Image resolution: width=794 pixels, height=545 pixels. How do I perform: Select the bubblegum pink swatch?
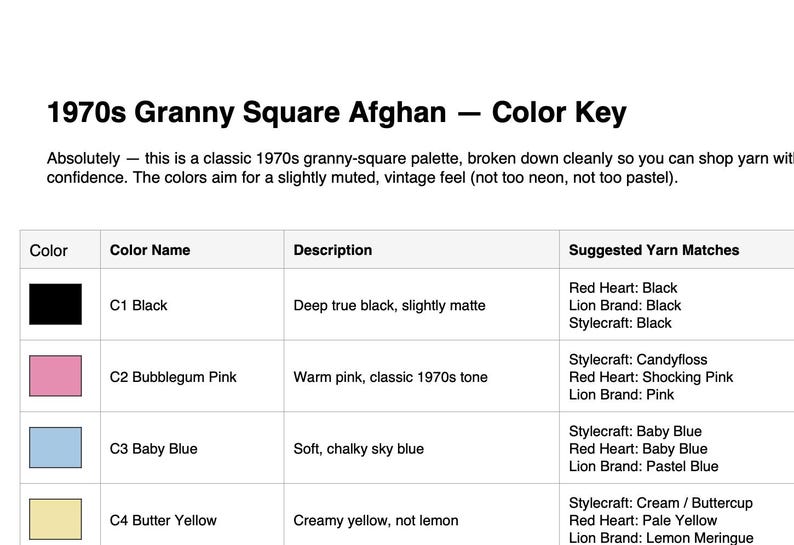[55, 376]
